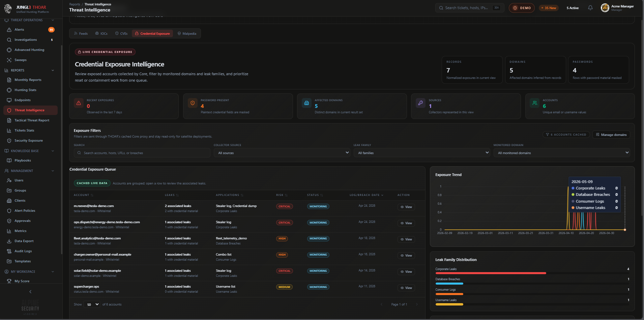
Task: Click the Tickets Stats chart icon
Action: [x=9, y=130]
